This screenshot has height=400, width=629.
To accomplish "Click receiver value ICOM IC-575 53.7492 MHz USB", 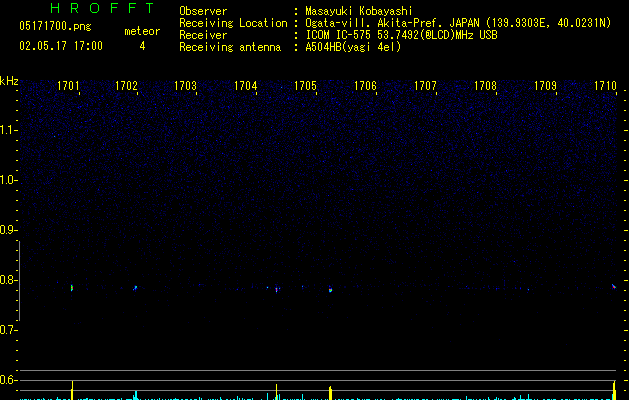I will pos(401,35).
